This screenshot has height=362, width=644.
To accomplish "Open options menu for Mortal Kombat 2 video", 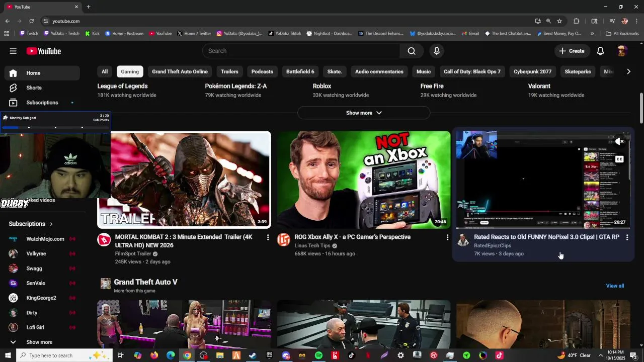I will [268, 237].
